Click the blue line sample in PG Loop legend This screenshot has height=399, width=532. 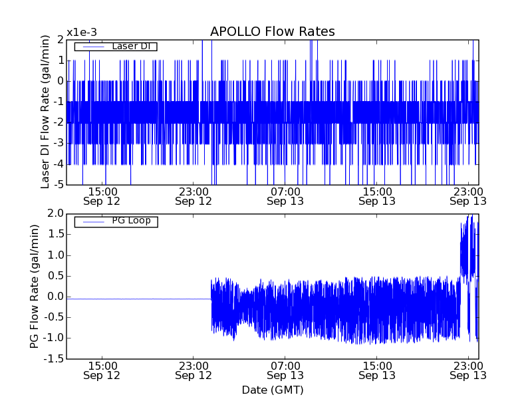pyautogui.click(x=92, y=221)
